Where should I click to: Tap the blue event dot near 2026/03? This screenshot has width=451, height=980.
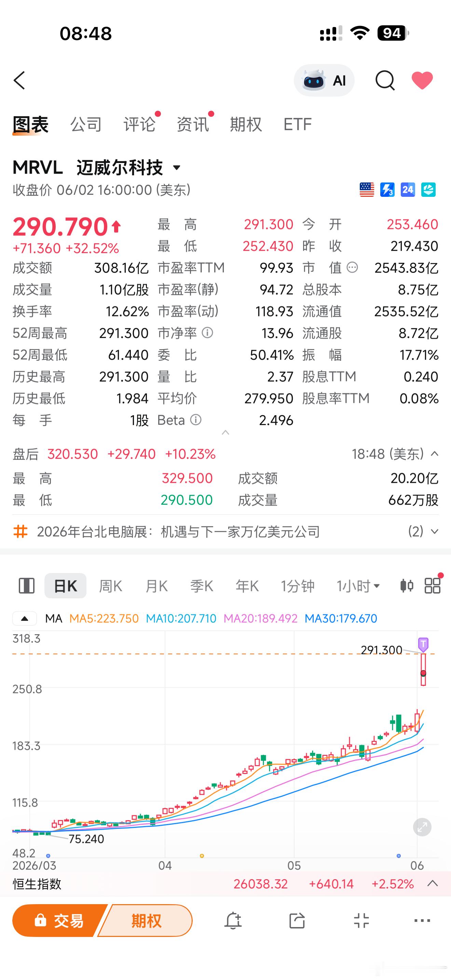coord(48,856)
